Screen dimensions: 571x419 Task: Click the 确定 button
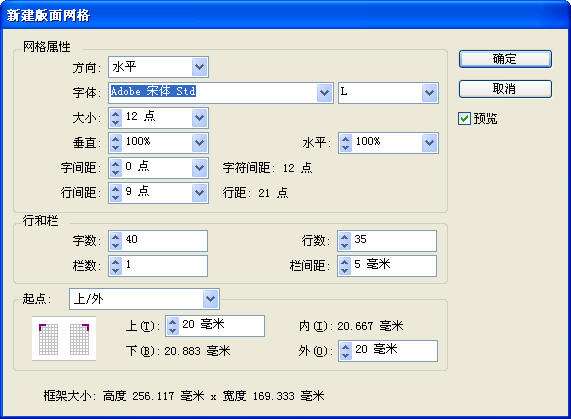point(505,59)
